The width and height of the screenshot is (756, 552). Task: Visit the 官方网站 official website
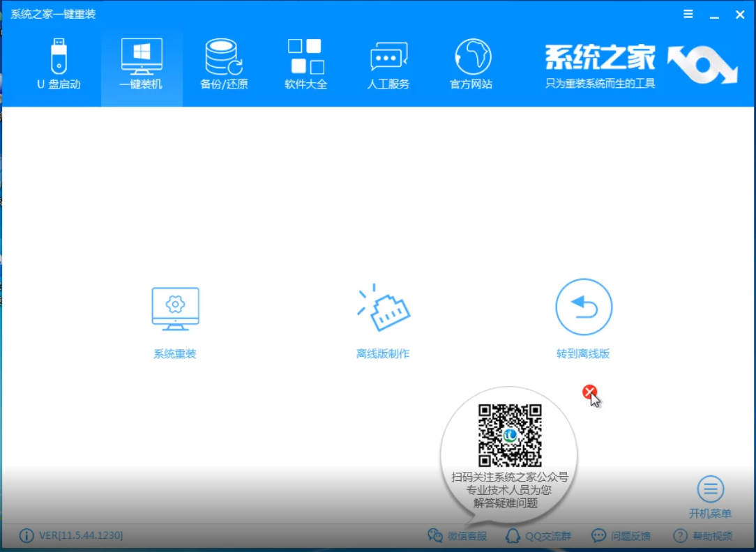(x=471, y=65)
